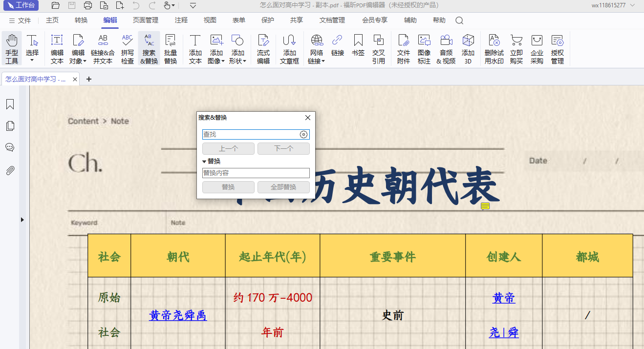The height and width of the screenshot is (349, 644).
Task: Collapse the Replace (替换) section
Action: coord(204,161)
